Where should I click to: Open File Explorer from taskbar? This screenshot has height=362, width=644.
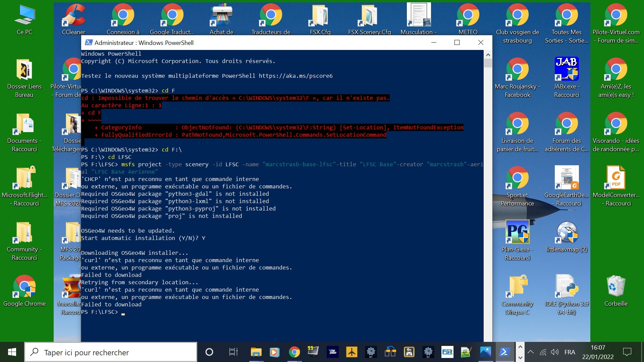[x=256, y=352]
